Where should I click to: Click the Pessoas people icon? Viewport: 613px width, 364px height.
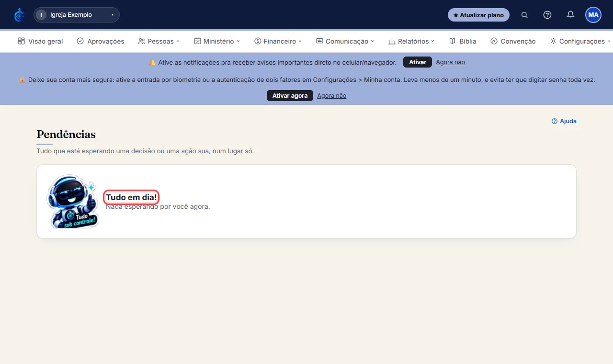[x=141, y=41]
